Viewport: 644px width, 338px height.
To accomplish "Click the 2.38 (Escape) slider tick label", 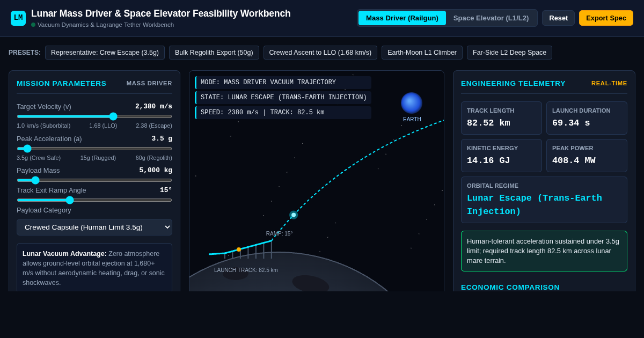I will (x=154, y=126).
